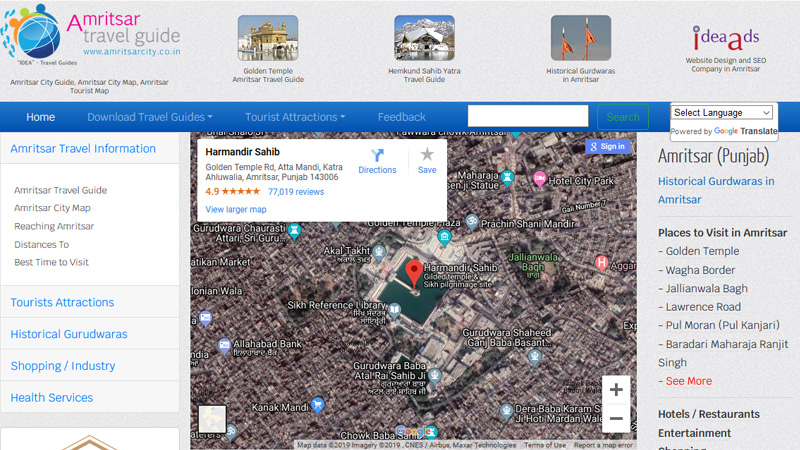Click the Hotels / Restaurants heading
This screenshot has height=450, width=800.
click(709, 414)
